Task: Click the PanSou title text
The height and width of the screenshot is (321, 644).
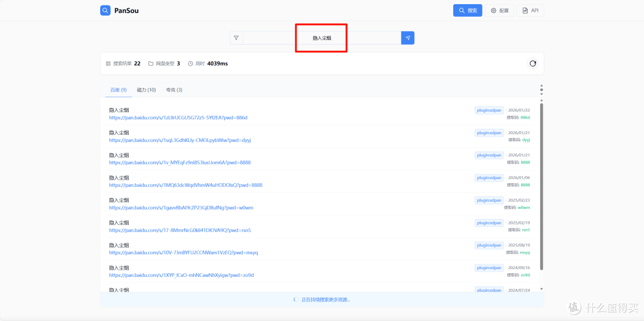Action: tap(126, 11)
